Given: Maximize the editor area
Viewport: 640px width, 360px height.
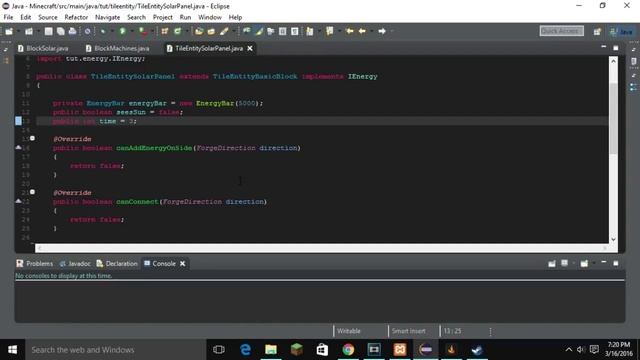Looking at the screenshot, I should (616, 48).
